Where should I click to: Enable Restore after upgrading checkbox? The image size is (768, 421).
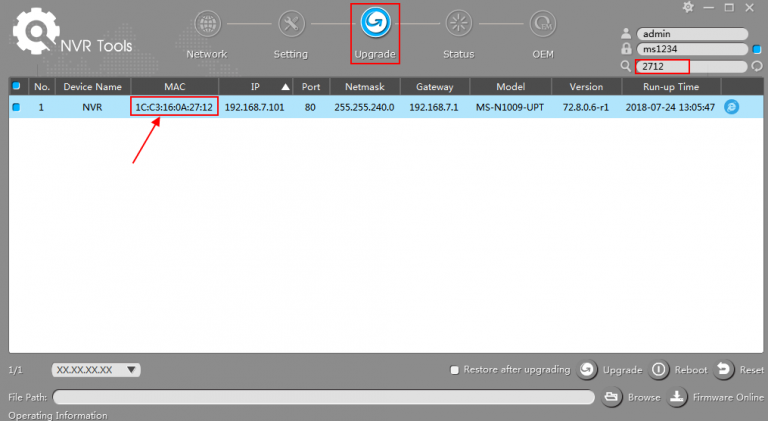(x=455, y=370)
